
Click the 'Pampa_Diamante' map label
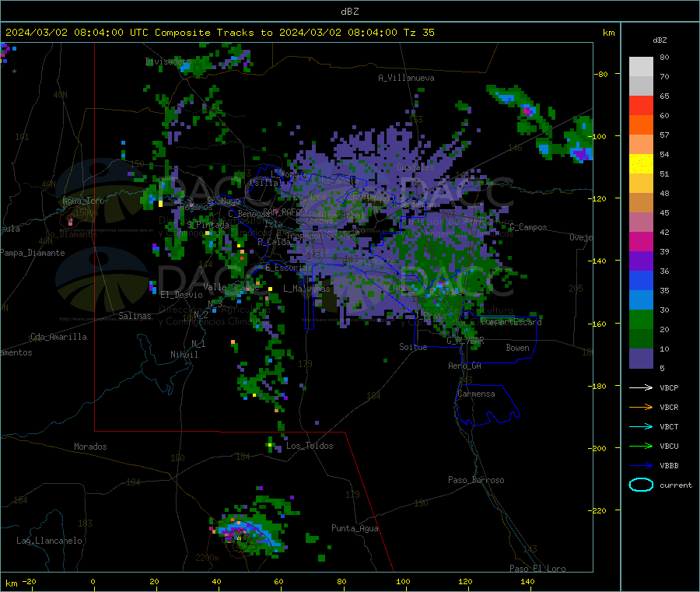pyautogui.click(x=33, y=253)
